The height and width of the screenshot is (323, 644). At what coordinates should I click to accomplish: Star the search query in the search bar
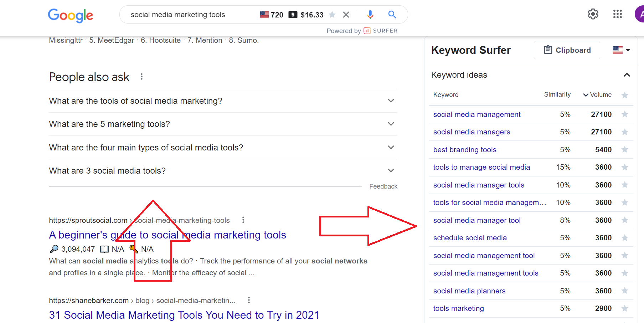(332, 15)
